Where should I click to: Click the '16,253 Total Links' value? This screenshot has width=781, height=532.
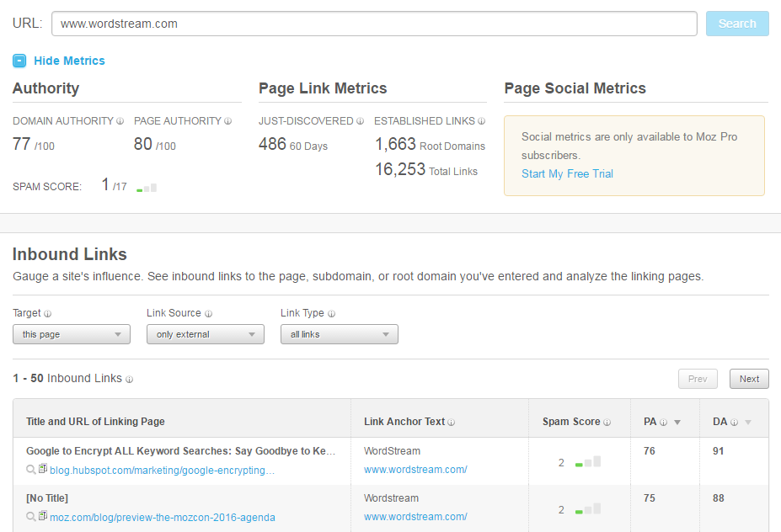(x=426, y=170)
